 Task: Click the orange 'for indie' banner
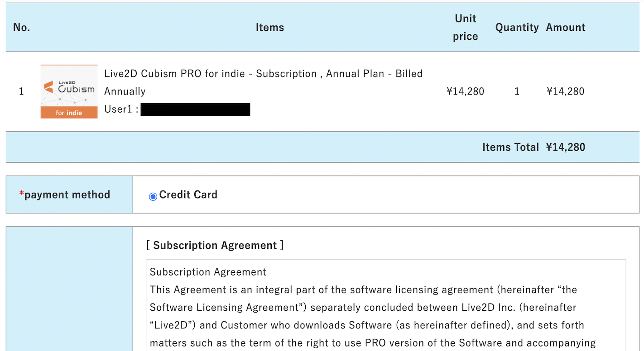coord(69,113)
